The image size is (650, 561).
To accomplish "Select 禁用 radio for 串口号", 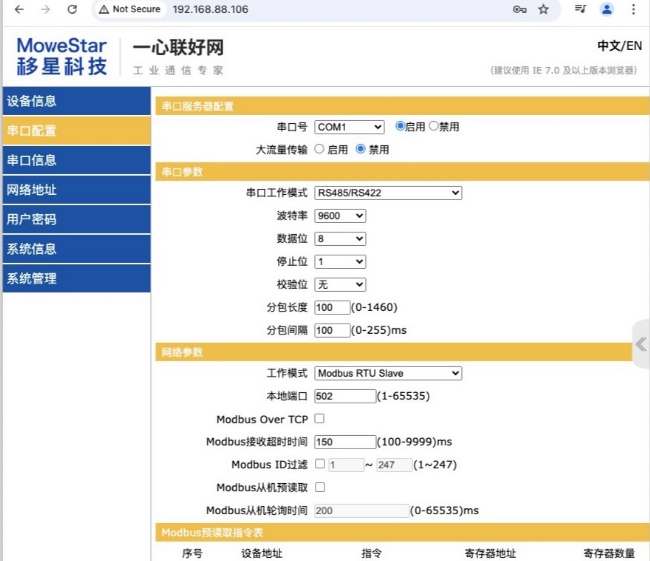I will tap(433, 126).
